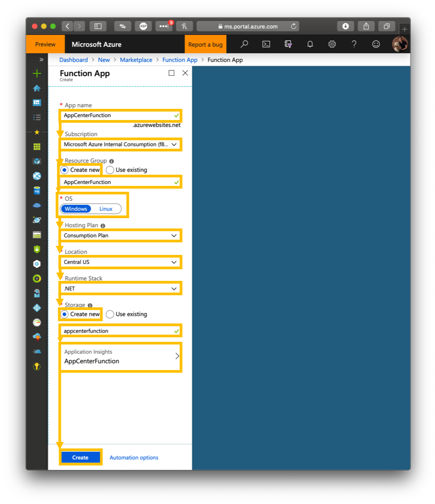Show Storage info tooltip icon

click(90, 306)
